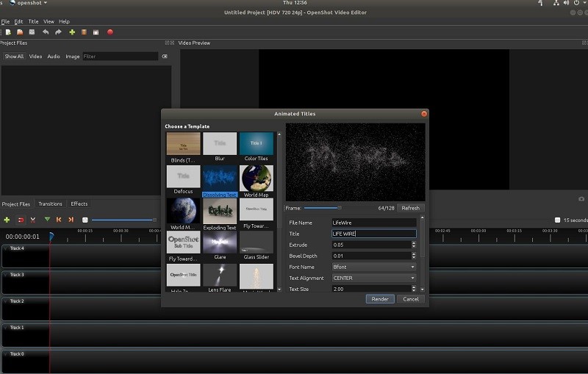588x374 pixels.
Task: Open the View menu
Action: [x=49, y=21]
